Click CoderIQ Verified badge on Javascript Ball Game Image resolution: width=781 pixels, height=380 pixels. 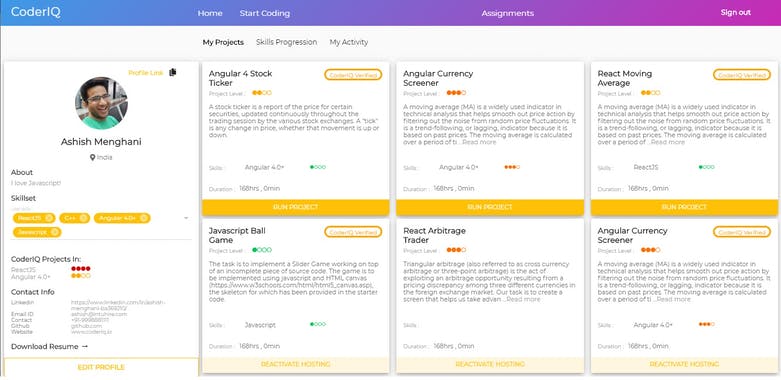click(x=353, y=232)
